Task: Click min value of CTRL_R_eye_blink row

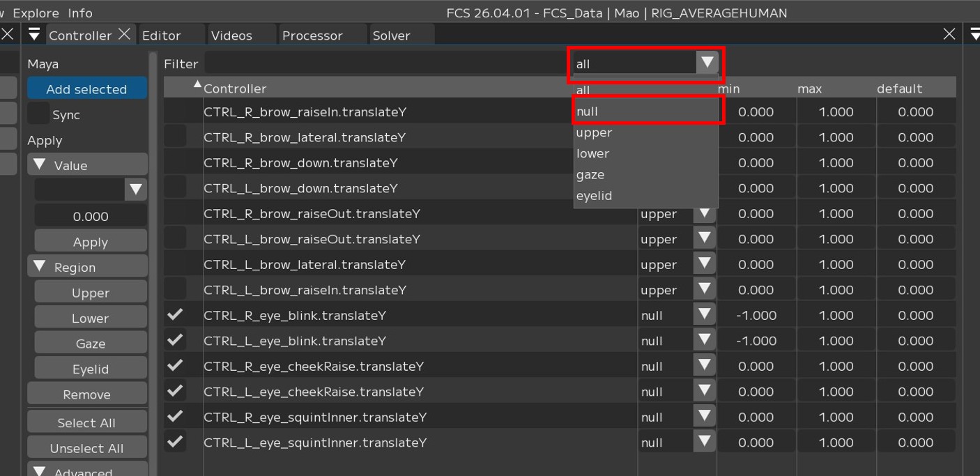Action: click(x=756, y=315)
